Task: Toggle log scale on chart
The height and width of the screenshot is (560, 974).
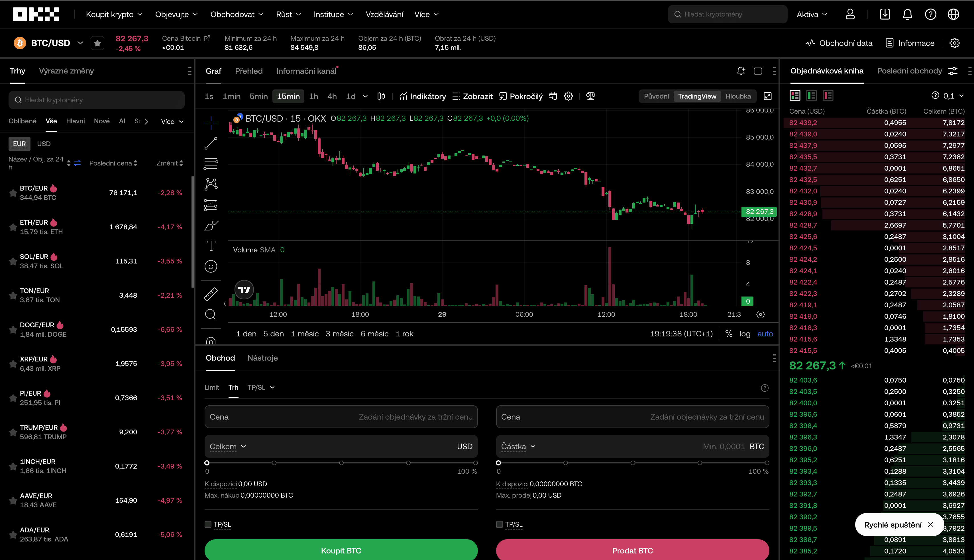Action: coord(745,334)
